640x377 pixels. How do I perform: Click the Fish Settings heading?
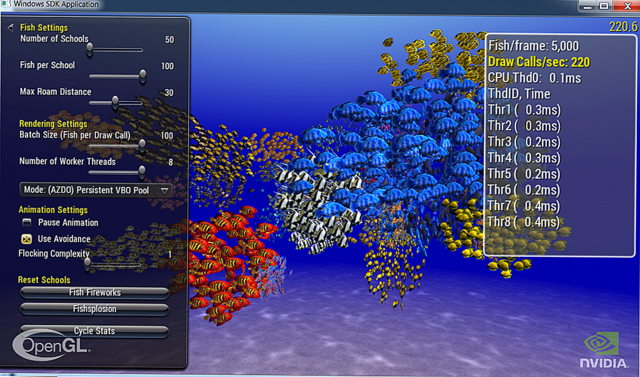pyautogui.click(x=44, y=28)
